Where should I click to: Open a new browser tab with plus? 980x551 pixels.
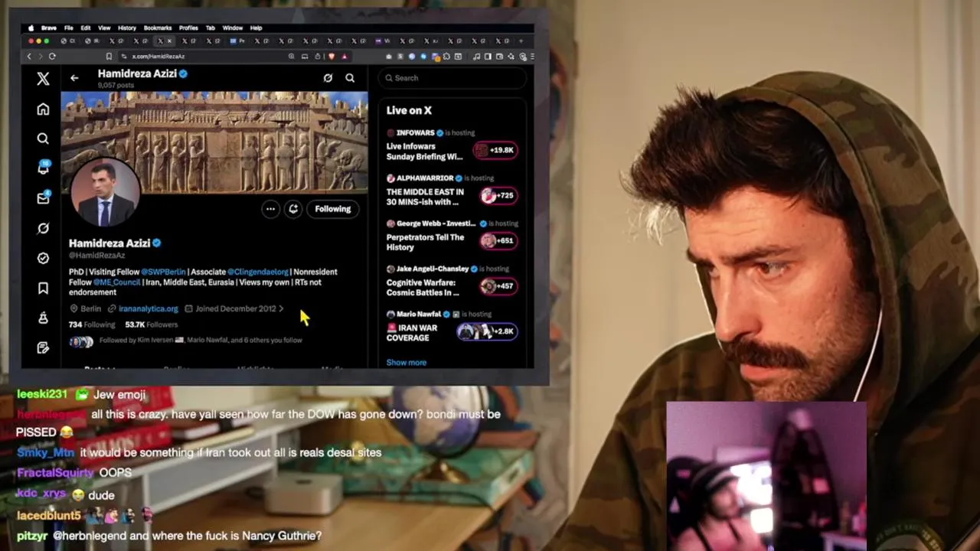[x=521, y=41]
